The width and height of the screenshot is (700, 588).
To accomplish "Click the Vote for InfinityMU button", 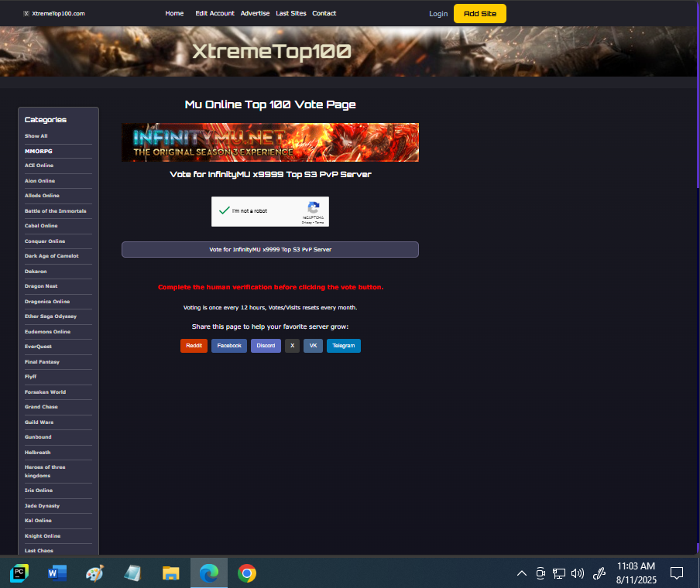I will point(270,249).
